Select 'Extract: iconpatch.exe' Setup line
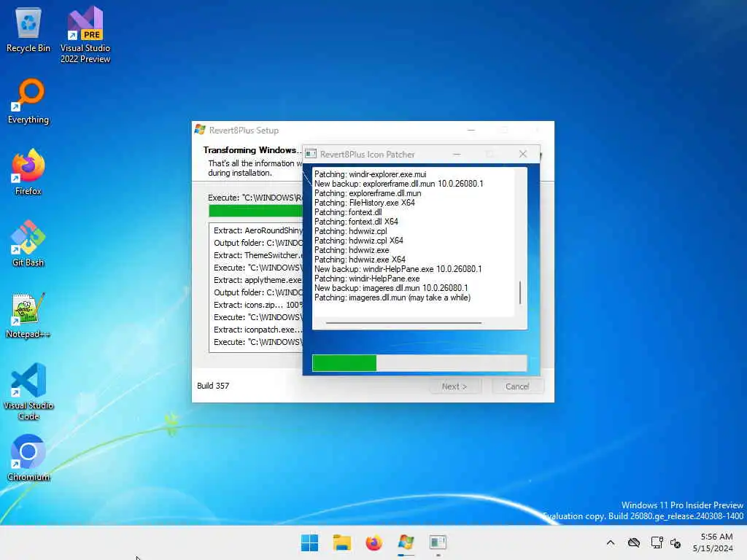The image size is (747, 560). (x=258, y=330)
